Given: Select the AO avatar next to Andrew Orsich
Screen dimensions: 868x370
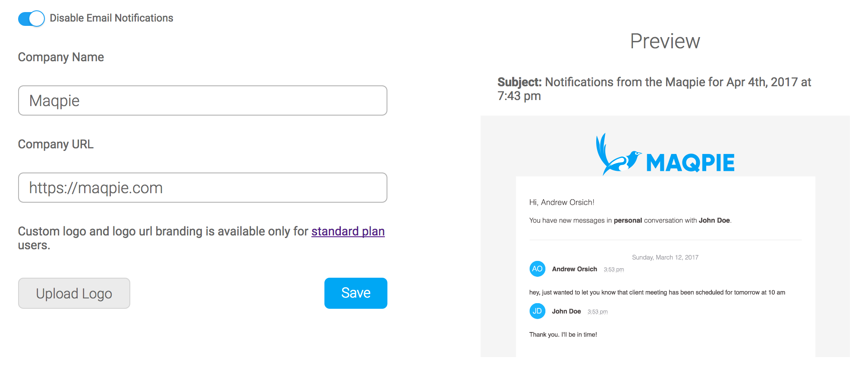Looking at the screenshot, I should click(537, 269).
